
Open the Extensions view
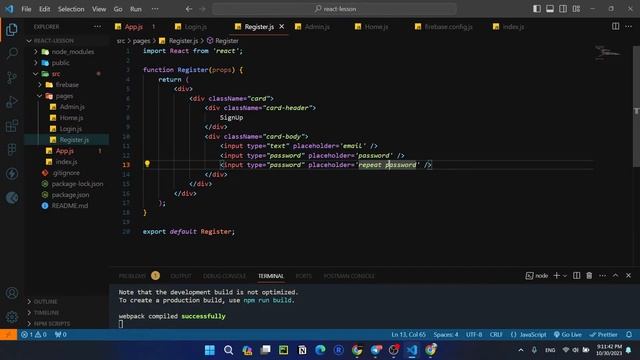pos(12,126)
